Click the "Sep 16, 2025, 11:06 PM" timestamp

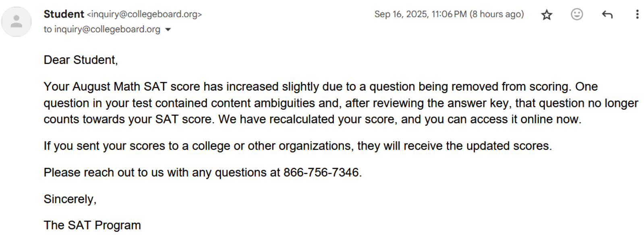click(x=420, y=14)
